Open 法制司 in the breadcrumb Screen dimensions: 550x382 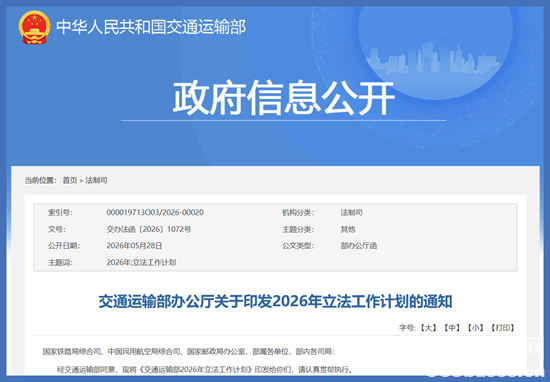tap(96, 180)
